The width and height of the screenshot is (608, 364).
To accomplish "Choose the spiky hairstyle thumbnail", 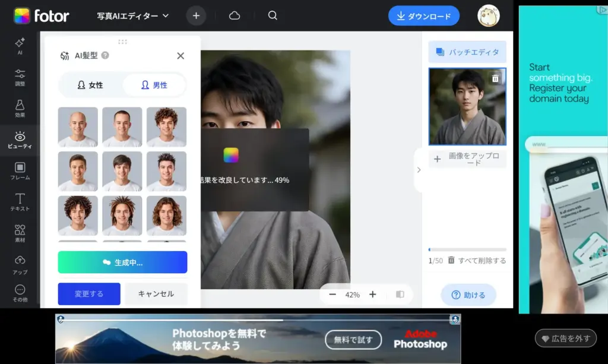I will [x=166, y=171].
